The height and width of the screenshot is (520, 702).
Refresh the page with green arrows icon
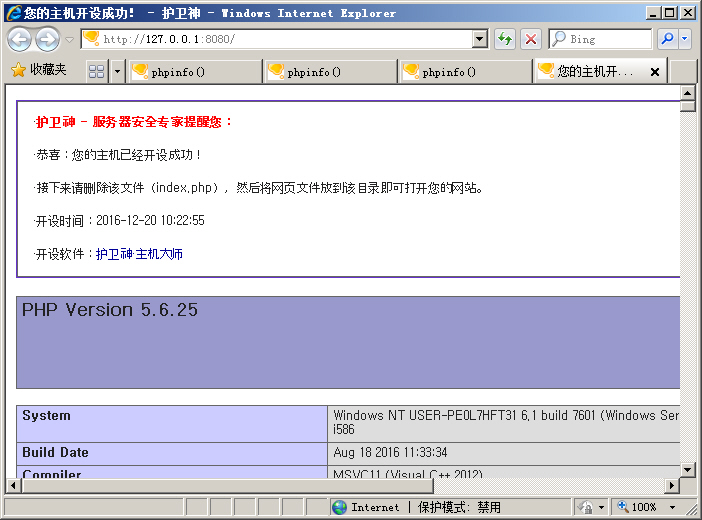(x=505, y=39)
